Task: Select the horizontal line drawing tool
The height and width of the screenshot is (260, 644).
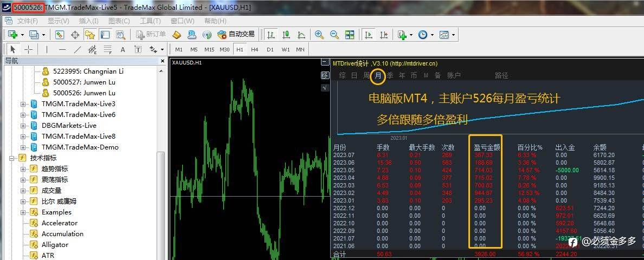Action: coord(62,50)
